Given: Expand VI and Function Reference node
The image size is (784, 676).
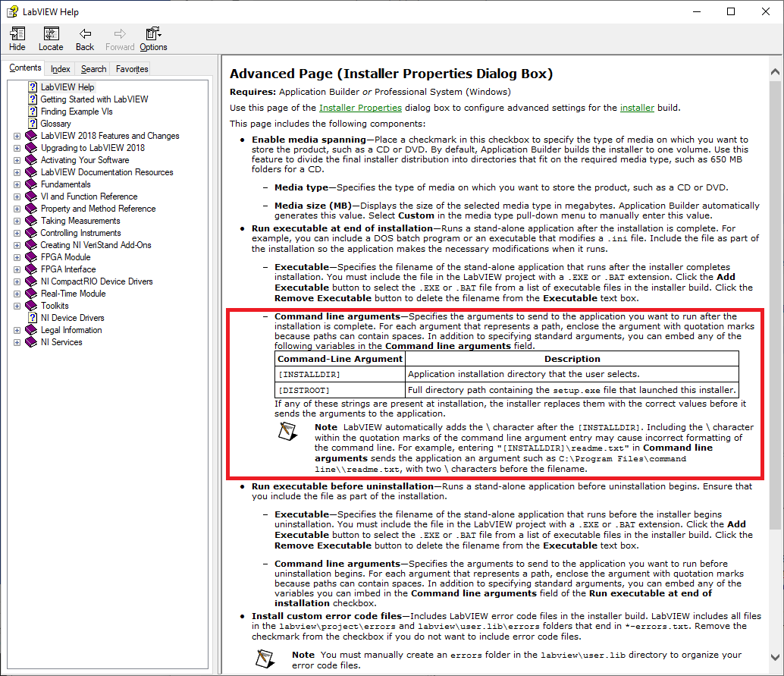Looking at the screenshot, I should (17, 197).
